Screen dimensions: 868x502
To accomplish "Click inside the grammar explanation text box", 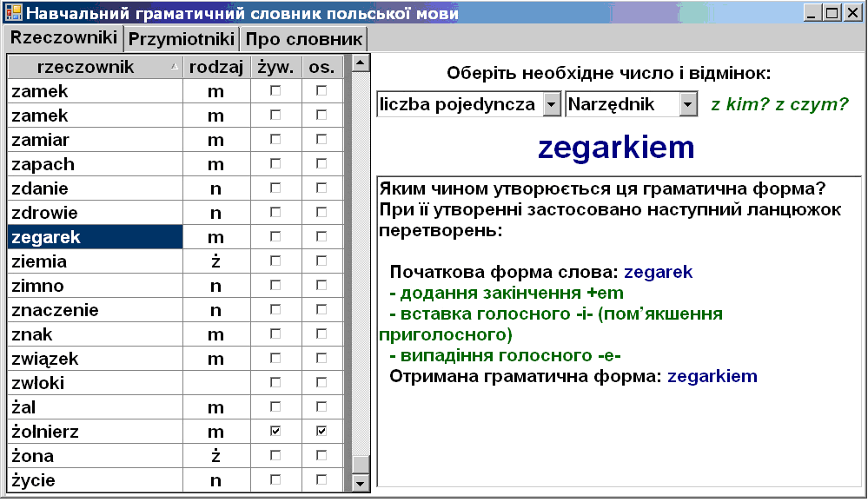I will (619, 426).
